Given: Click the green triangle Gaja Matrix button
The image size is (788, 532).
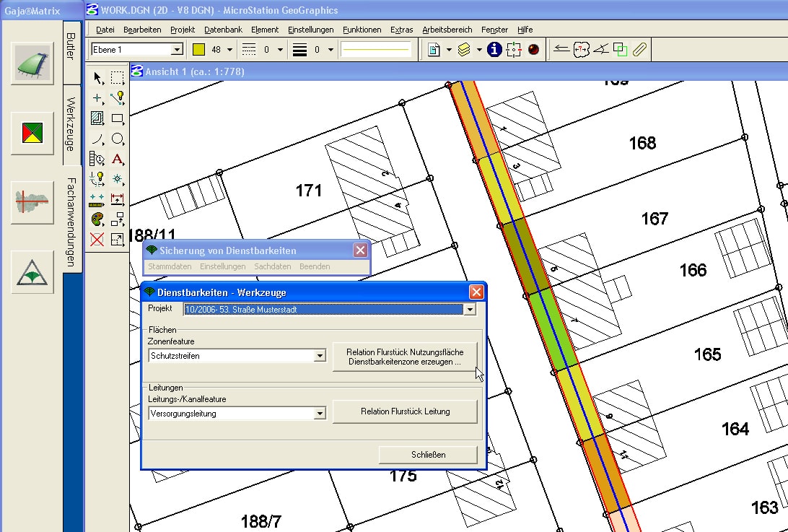Looking at the screenshot, I should pyautogui.click(x=32, y=272).
